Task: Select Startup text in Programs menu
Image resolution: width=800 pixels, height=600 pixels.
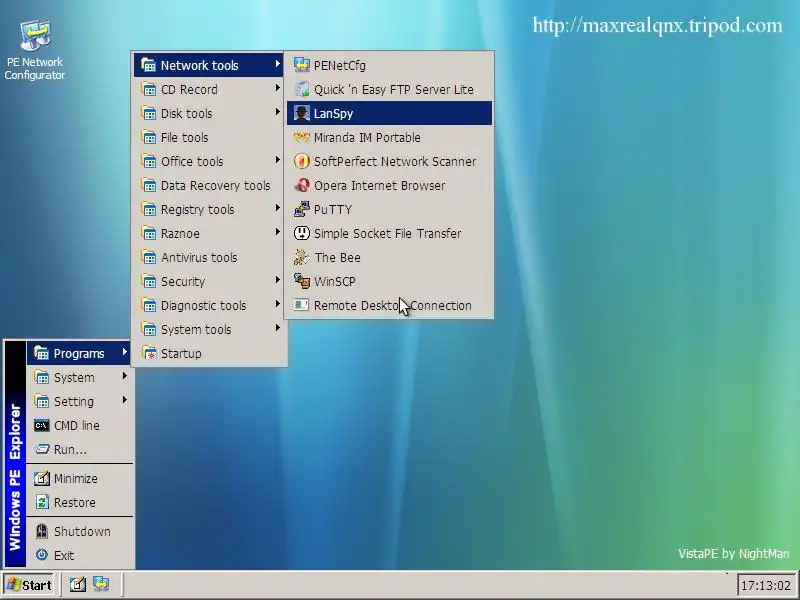Action: [x=181, y=354]
